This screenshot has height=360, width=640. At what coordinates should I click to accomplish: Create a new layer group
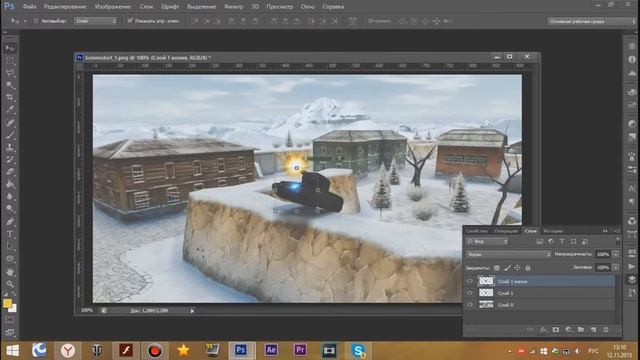(581, 330)
